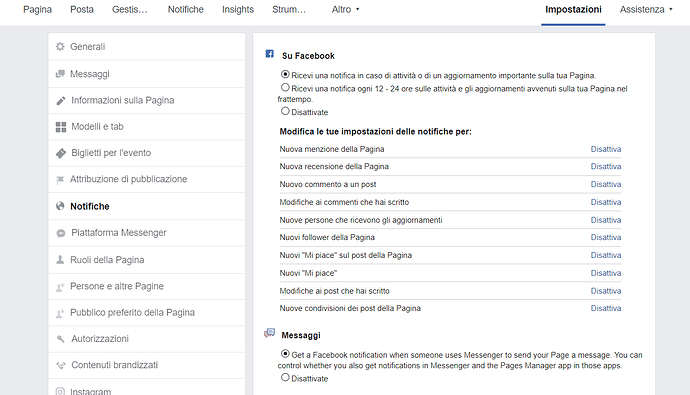Go to the Pagina tab

click(37, 9)
